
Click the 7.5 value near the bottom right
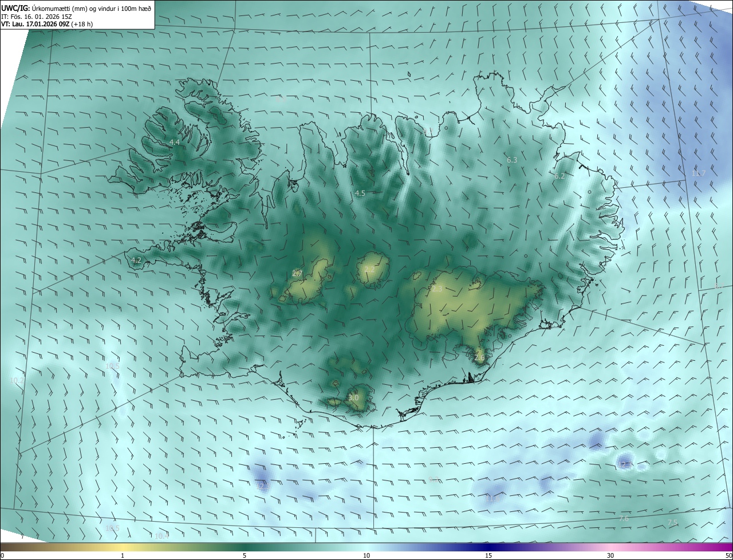pyautogui.click(x=673, y=522)
